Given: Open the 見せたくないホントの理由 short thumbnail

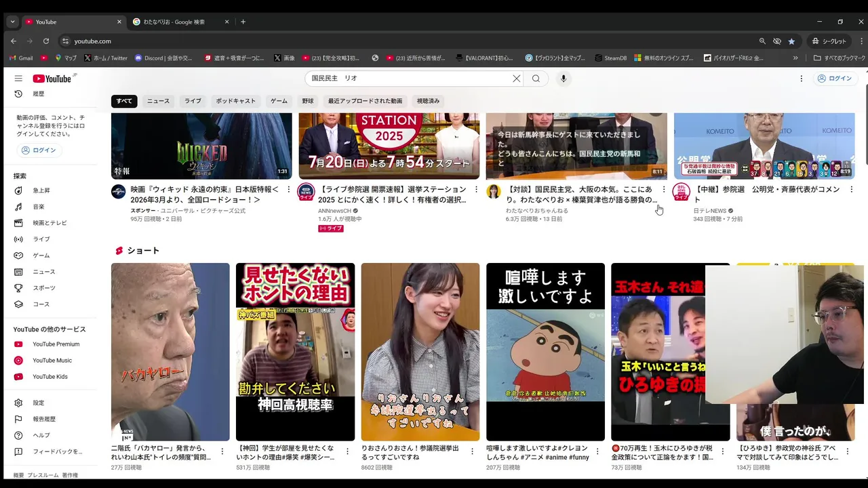Looking at the screenshot, I should click(x=295, y=352).
